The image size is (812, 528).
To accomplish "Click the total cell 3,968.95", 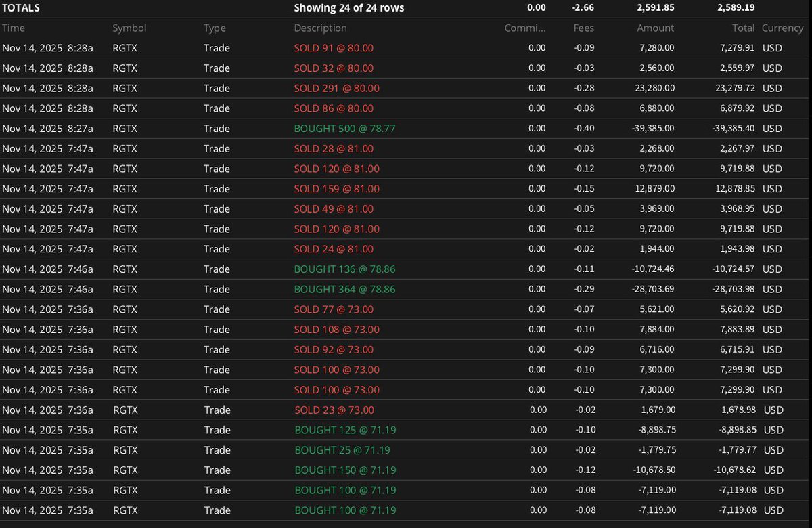I will [736, 209].
